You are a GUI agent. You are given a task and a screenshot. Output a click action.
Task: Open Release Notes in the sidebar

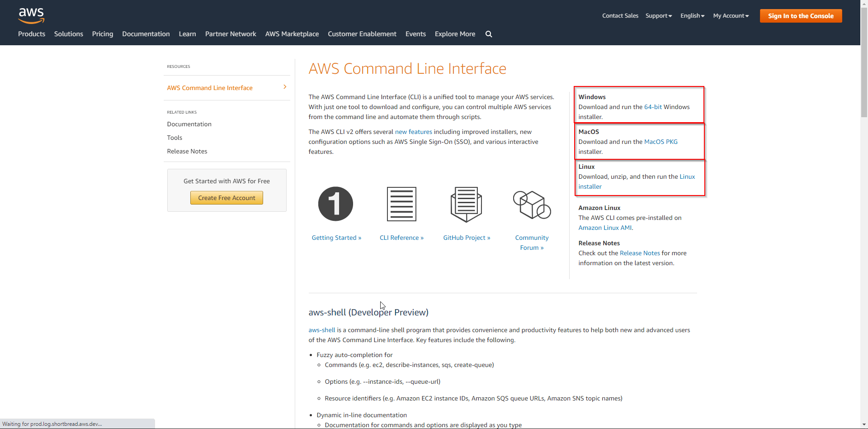coord(187,151)
